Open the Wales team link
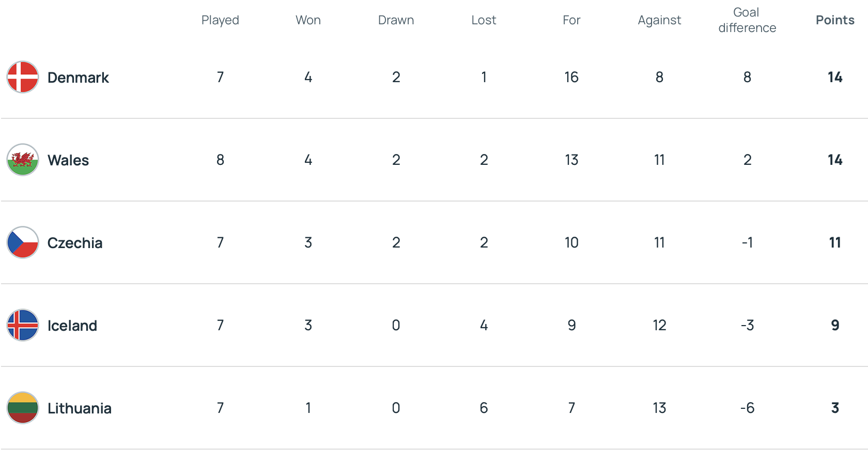Image resolution: width=868 pixels, height=461 pixels. (x=68, y=160)
